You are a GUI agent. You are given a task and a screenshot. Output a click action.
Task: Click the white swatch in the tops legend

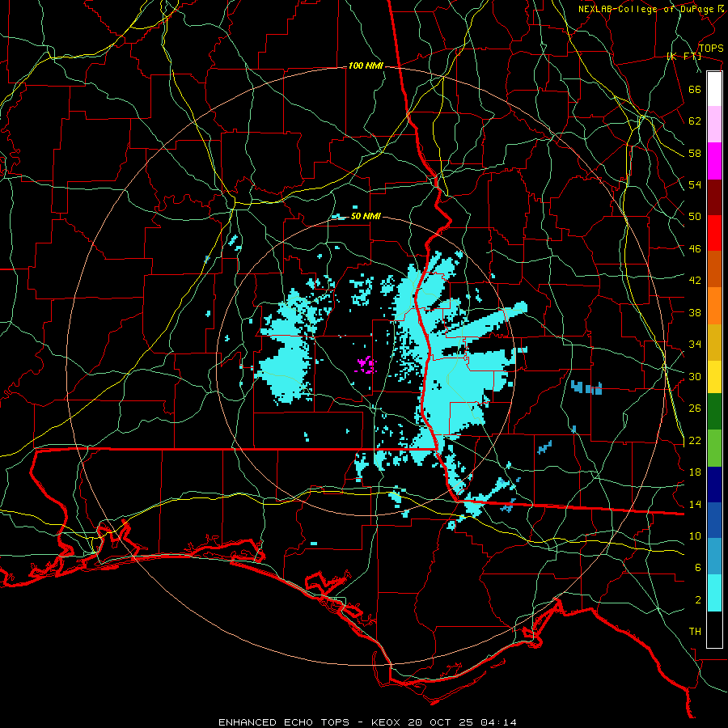(x=714, y=89)
